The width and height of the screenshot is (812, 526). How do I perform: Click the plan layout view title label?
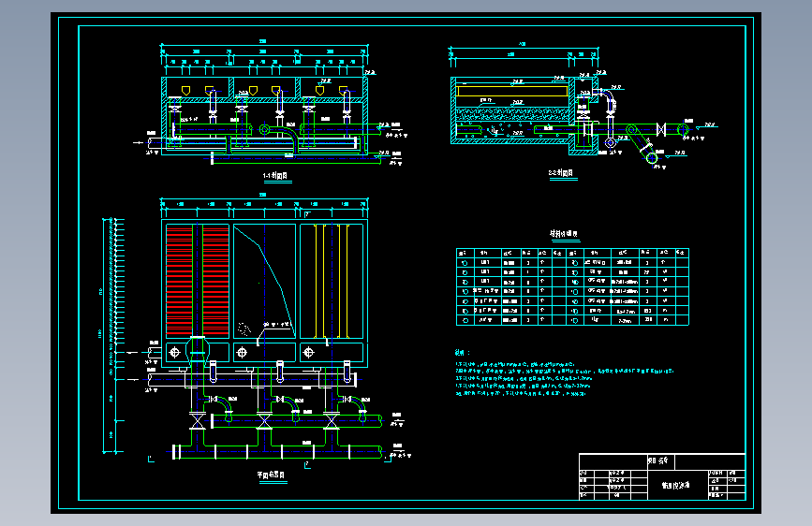click(271, 475)
